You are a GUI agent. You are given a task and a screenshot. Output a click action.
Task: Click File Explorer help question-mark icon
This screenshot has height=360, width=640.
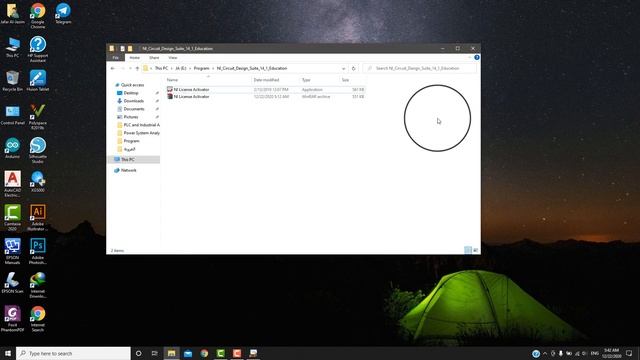click(x=476, y=58)
